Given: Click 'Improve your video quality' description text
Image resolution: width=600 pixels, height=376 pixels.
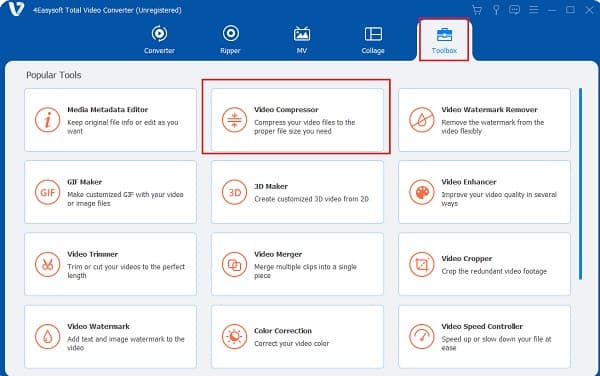Looking at the screenshot, I should tap(499, 199).
